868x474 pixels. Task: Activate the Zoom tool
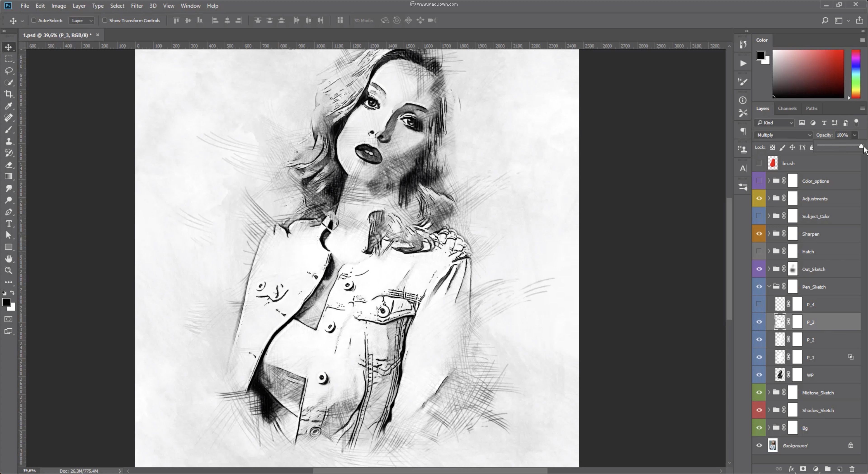pos(9,270)
